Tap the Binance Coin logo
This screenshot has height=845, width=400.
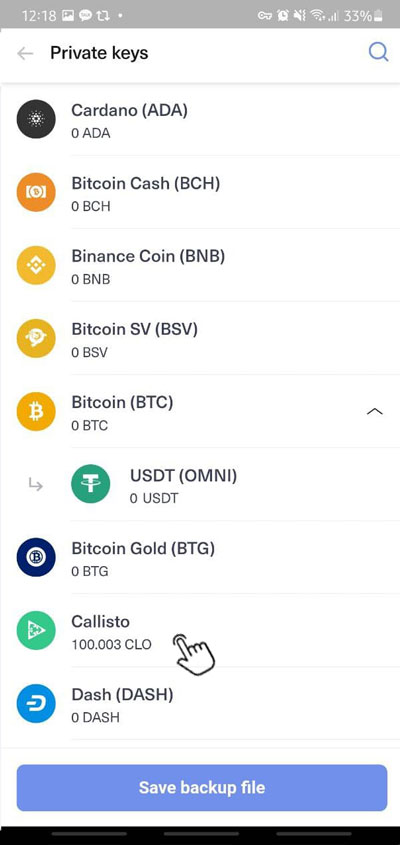tap(36, 265)
